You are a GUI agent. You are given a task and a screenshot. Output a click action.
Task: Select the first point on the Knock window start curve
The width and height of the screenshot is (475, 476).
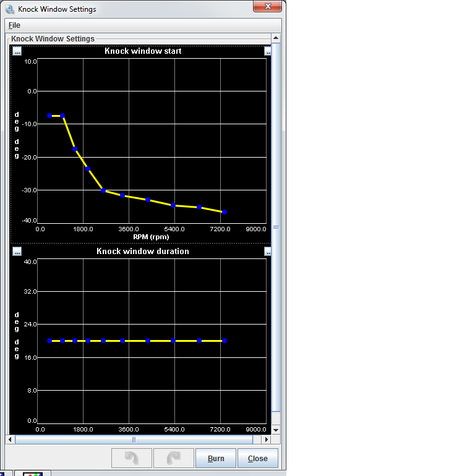49,116
